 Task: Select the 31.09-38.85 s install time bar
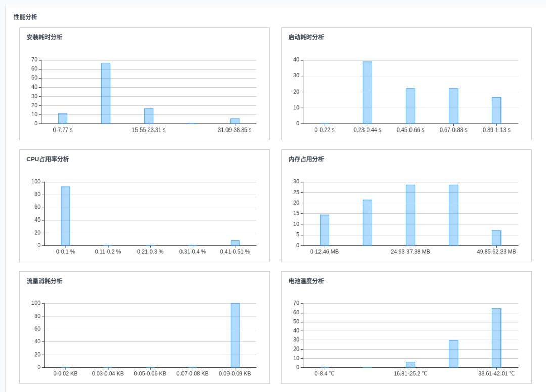(x=235, y=121)
